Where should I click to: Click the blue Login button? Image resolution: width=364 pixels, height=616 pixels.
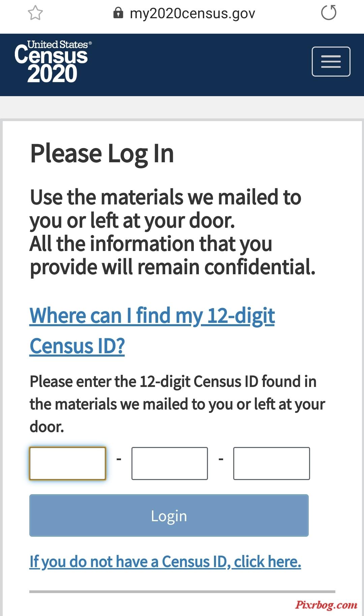point(169,515)
